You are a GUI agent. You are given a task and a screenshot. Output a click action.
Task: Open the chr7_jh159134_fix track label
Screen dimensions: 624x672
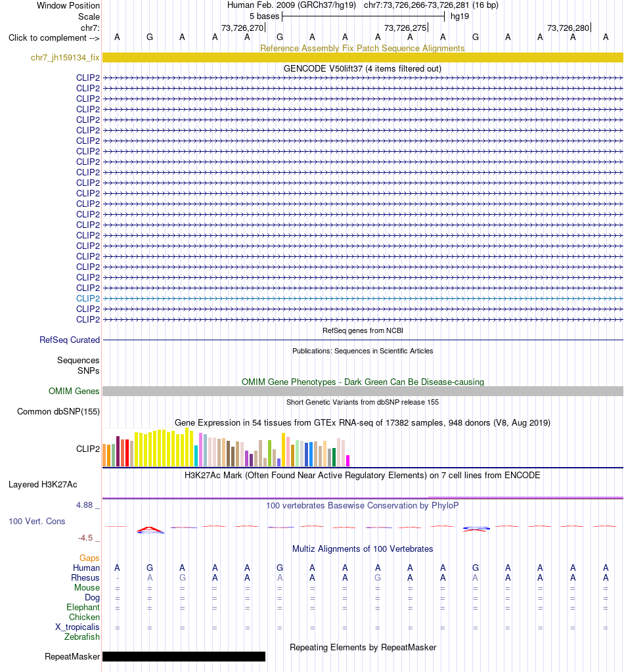click(65, 57)
